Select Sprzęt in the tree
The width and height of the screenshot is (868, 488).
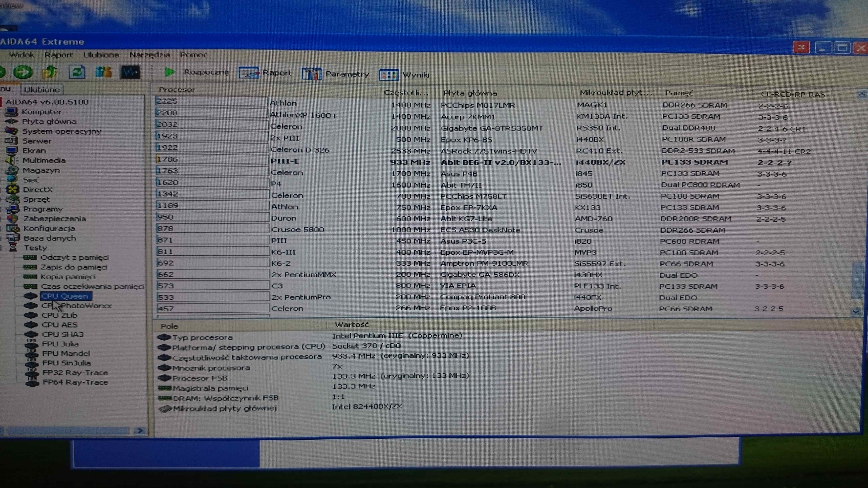(36, 200)
